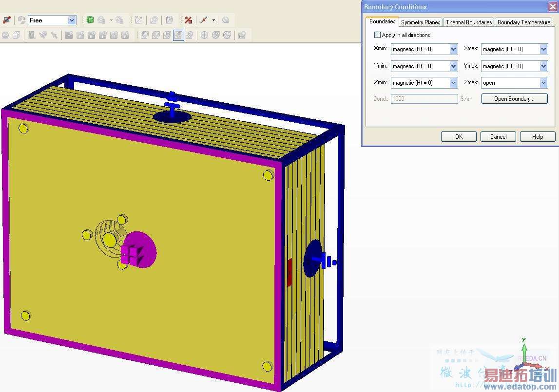
Task: Click the greyed second gear icon
Action: [x=119, y=20]
